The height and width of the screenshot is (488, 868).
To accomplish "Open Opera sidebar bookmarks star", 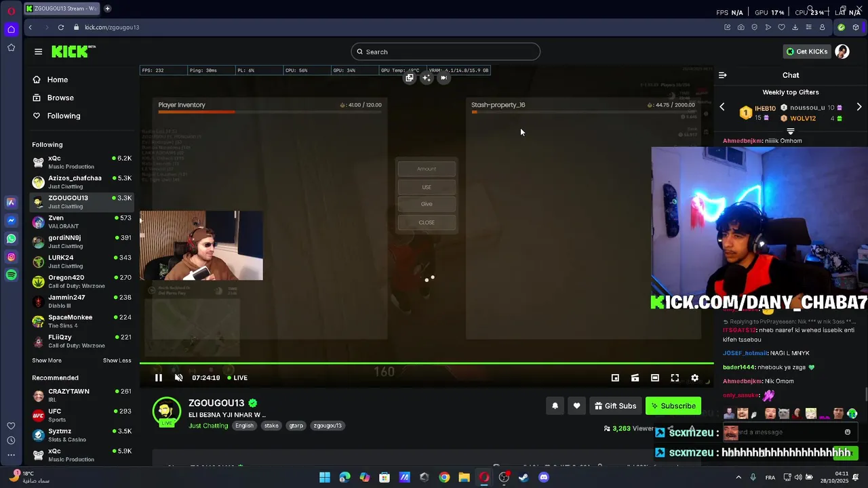I will pos(12,47).
